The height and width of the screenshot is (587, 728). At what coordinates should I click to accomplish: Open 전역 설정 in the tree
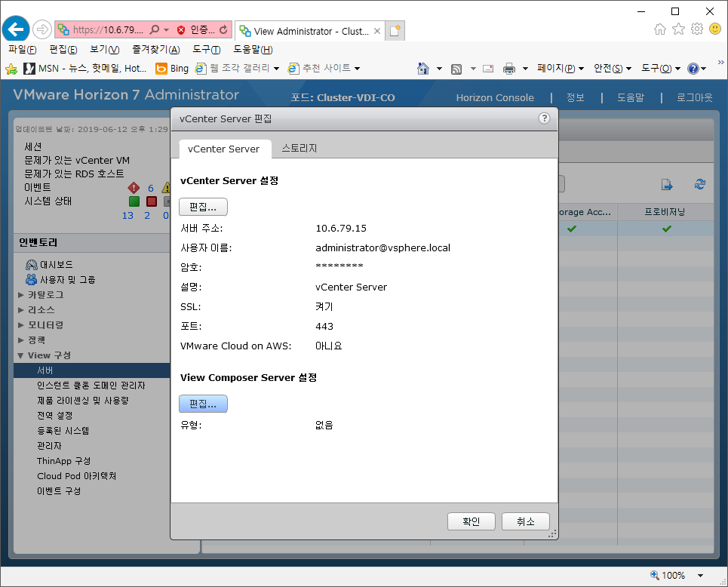pyautogui.click(x=55, y=416)
